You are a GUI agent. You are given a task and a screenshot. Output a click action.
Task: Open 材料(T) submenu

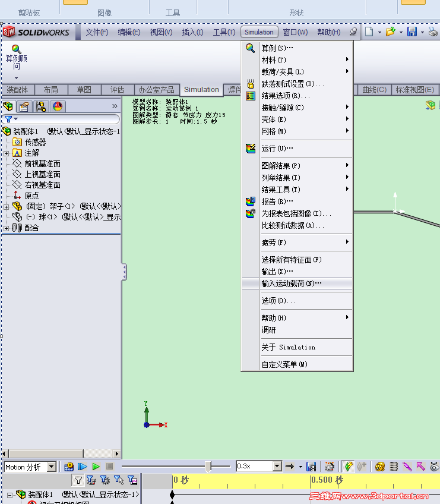(297, 60)
